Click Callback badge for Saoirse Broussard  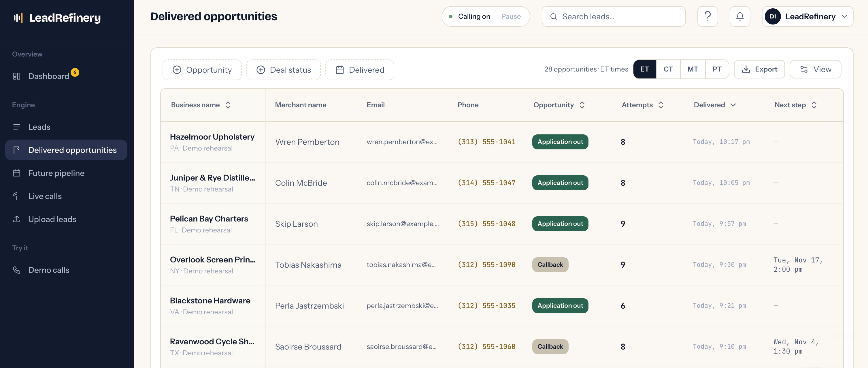[x=550, y=347]
